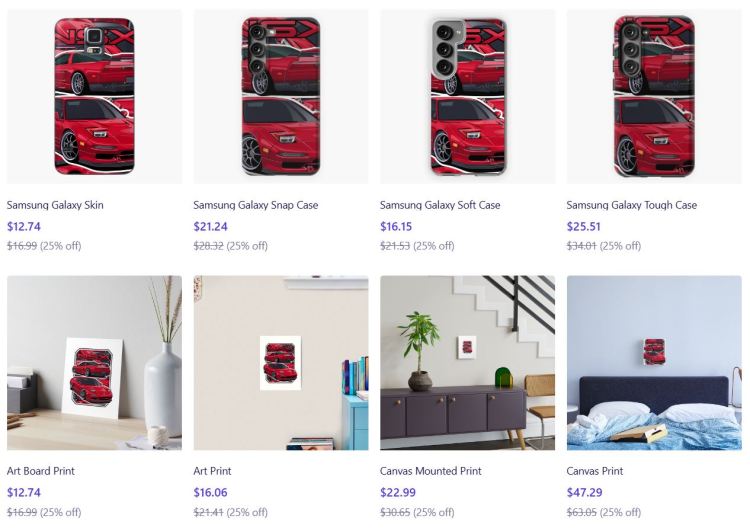Open the Samsung Galaxy Tough Case image
The image size is (750, 530).
pyautogui.click(x=654, y=96)
